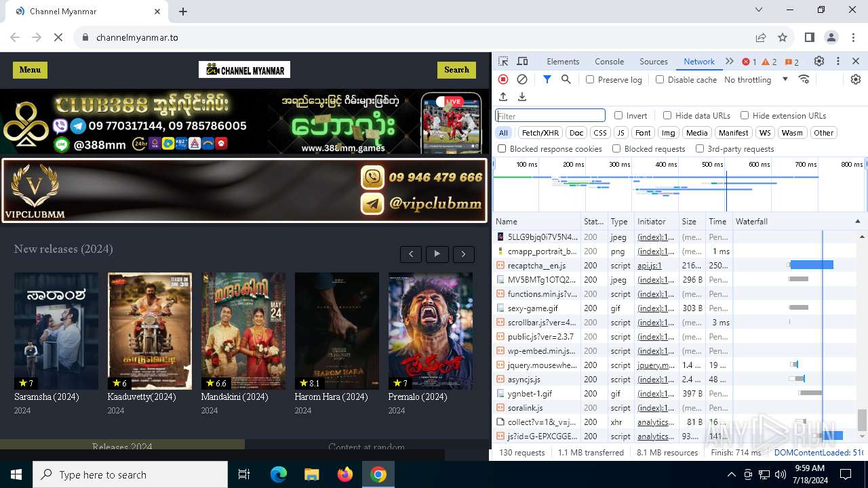Open network conditions Wi-Fi icon
The width and height of the screenshot is (868, 488).
tap(804, 79)
